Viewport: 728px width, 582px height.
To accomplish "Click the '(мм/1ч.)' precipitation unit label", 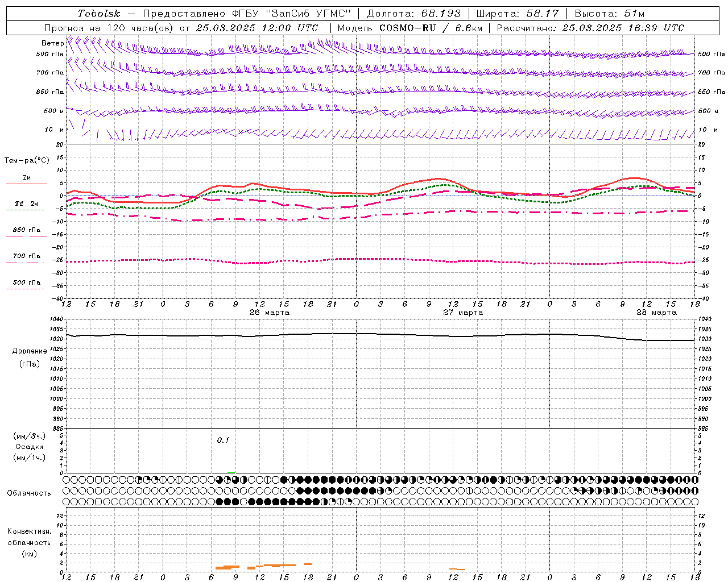I will coord(30,458).
